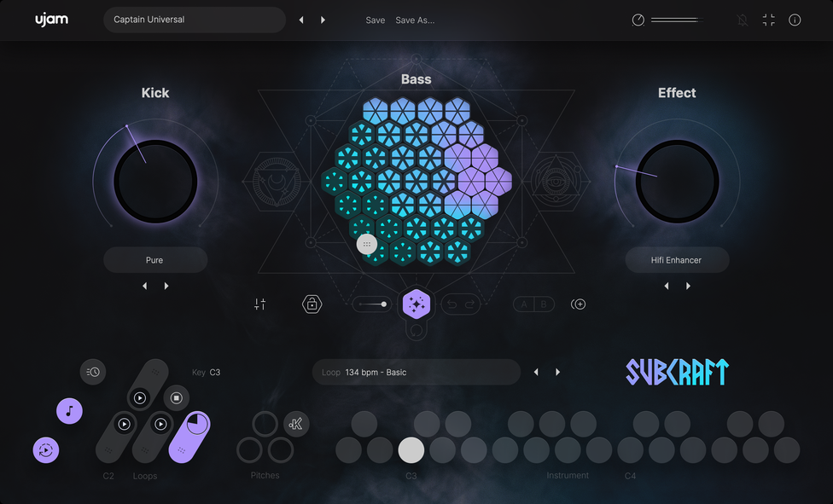Click the next loop arrow beside 134 bpm Basic
The image size is (833, 504).
558,372
